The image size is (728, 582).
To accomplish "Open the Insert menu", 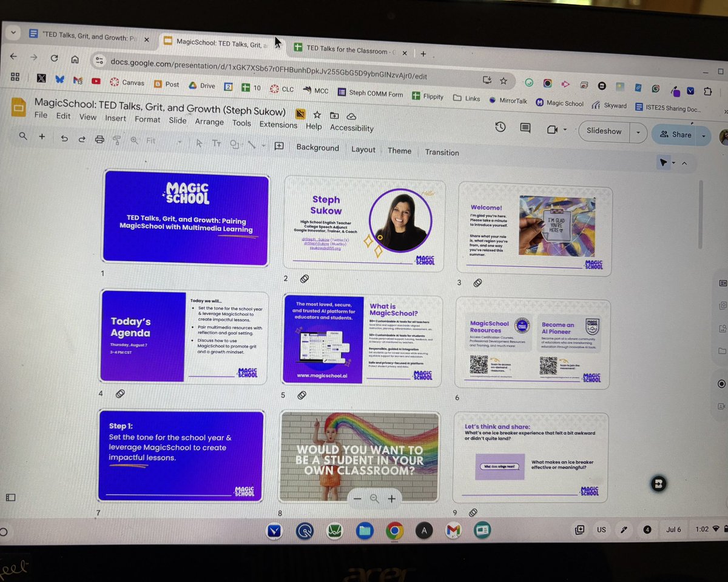I will [115, 118].
